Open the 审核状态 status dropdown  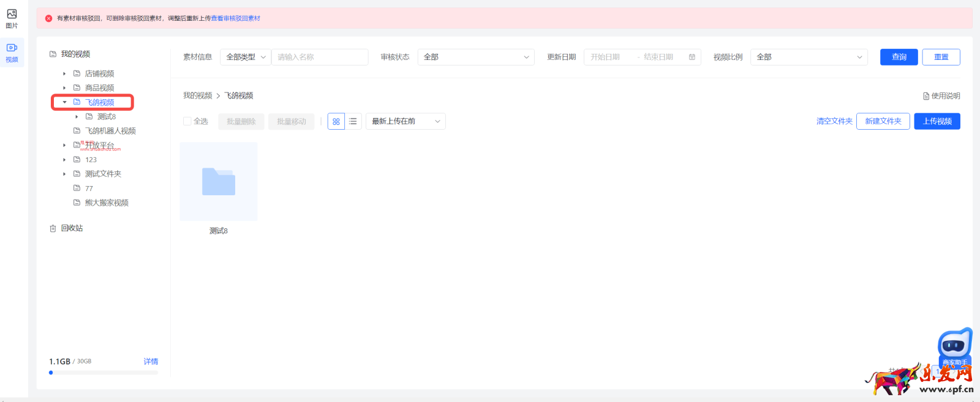click(476, 57)
